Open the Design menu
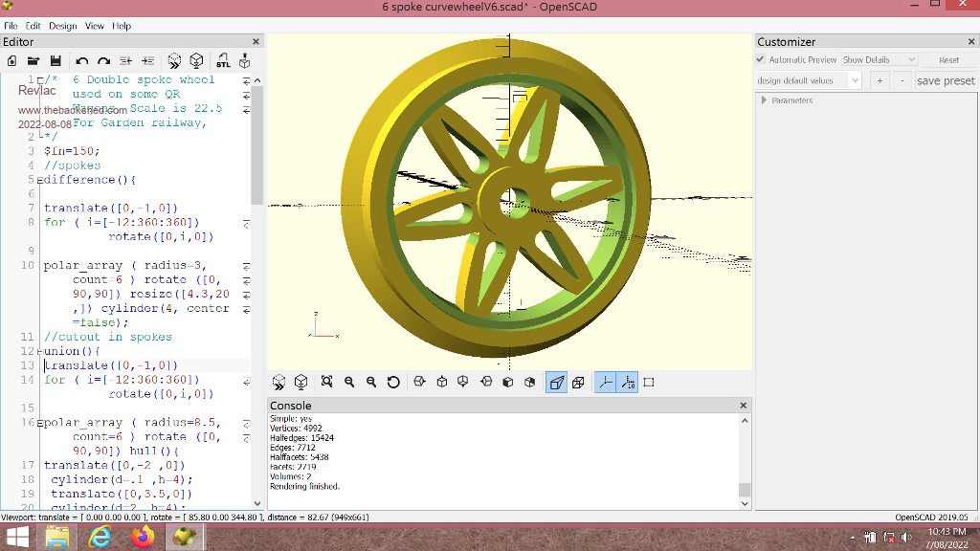The height and width of the screenshot is (551, 980). tap(63, 26)
